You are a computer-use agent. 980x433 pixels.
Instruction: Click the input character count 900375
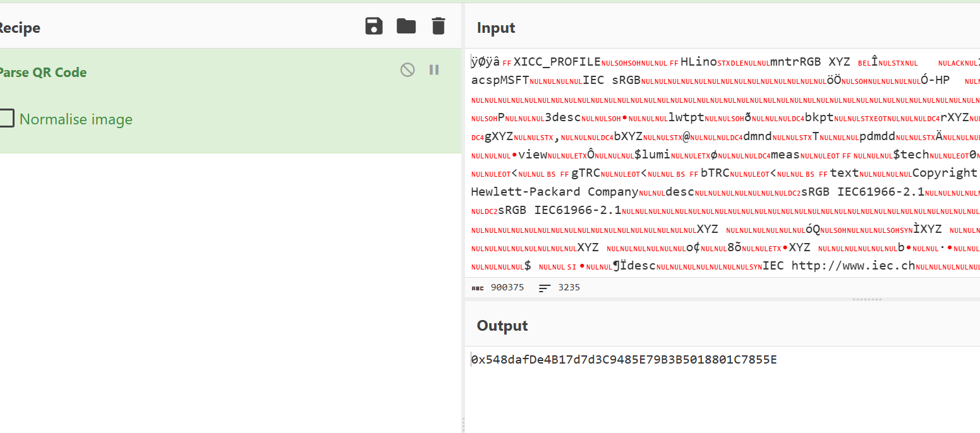[x=507, y=287]
